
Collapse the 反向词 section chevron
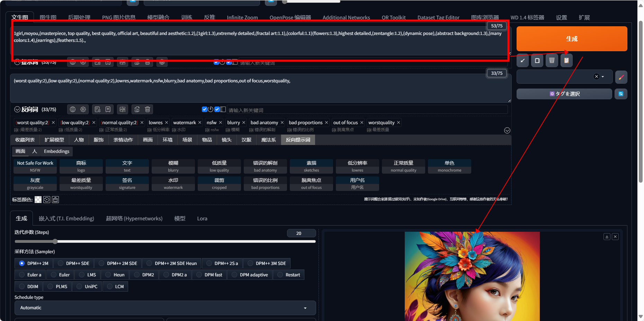17,109
